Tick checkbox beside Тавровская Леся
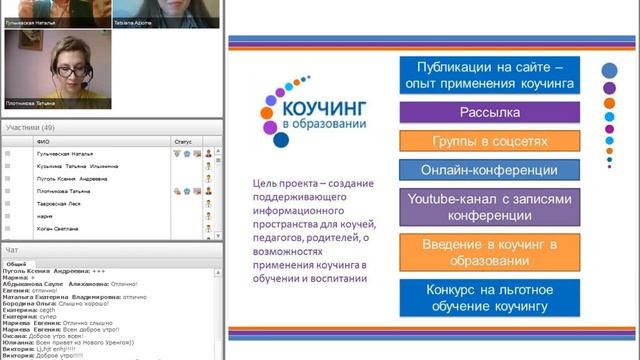The image size is (640, 360). click(x=7, y=204)
